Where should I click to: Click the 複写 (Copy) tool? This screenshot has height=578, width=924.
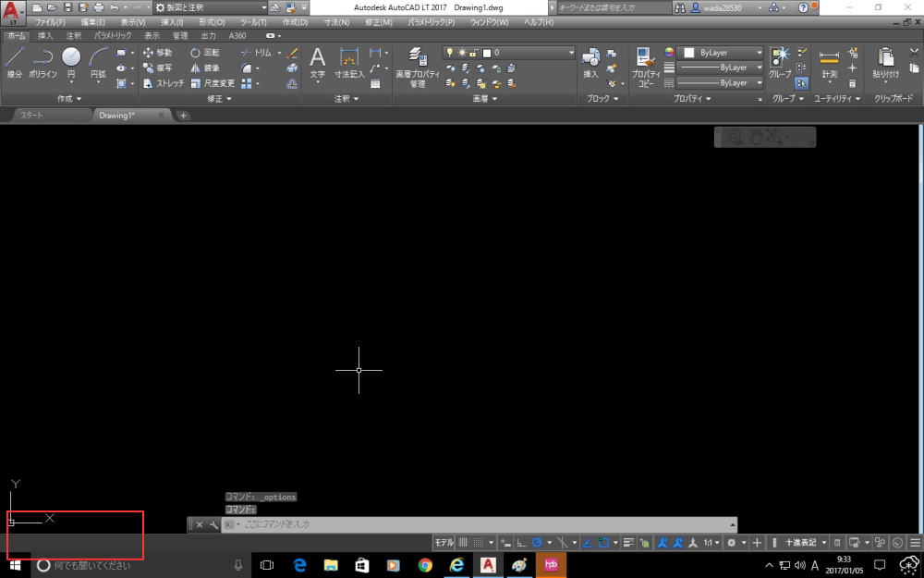point(157,68)
